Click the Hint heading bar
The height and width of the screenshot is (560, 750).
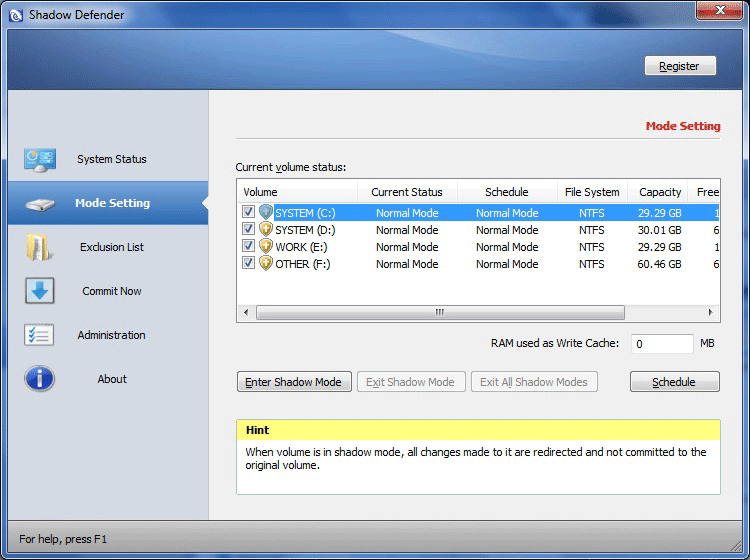tap(478, 430)
